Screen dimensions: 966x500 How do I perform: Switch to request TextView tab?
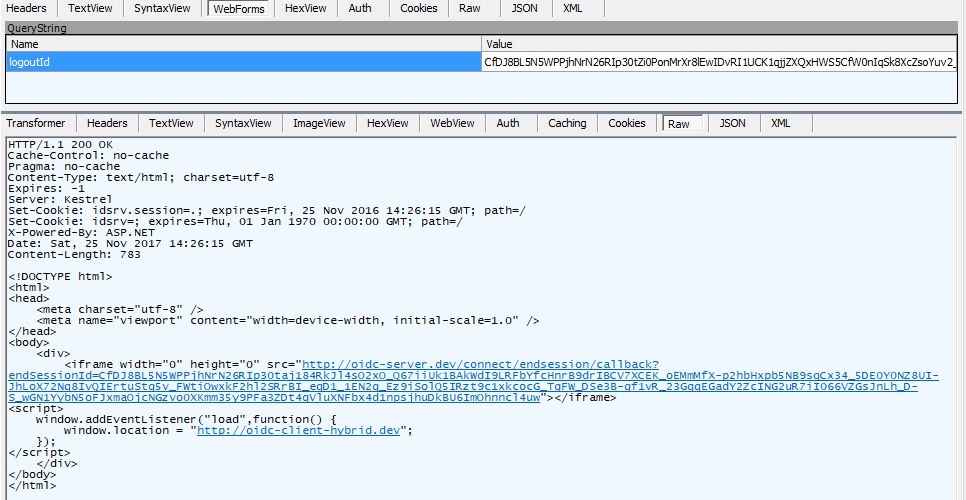coord(90,9)
